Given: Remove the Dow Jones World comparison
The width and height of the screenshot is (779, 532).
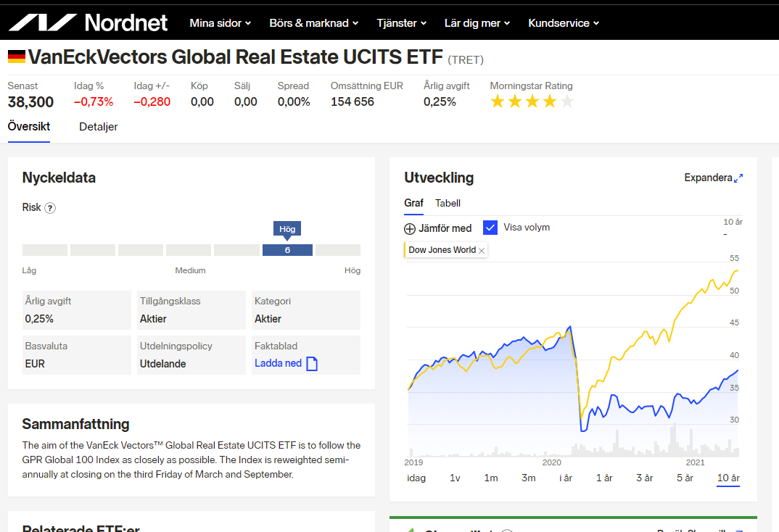Looking at the screenshot, I should click(x=482, y=251).
